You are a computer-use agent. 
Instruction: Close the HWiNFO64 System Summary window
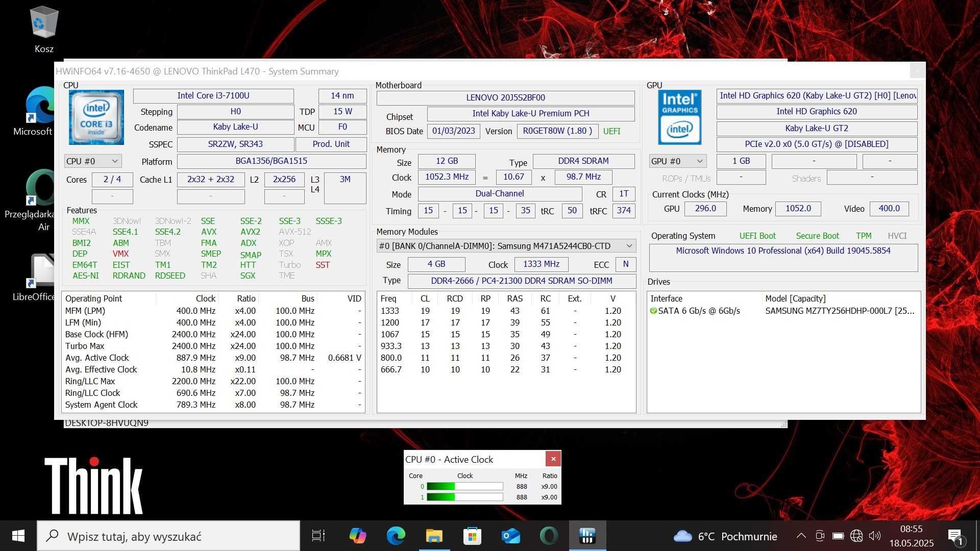pos(918,70)
